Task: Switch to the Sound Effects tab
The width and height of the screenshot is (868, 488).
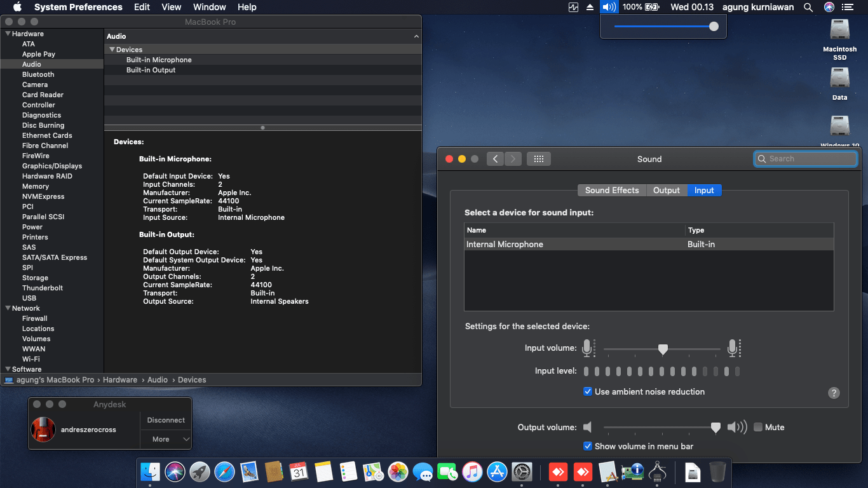Action: pos(611,190)
